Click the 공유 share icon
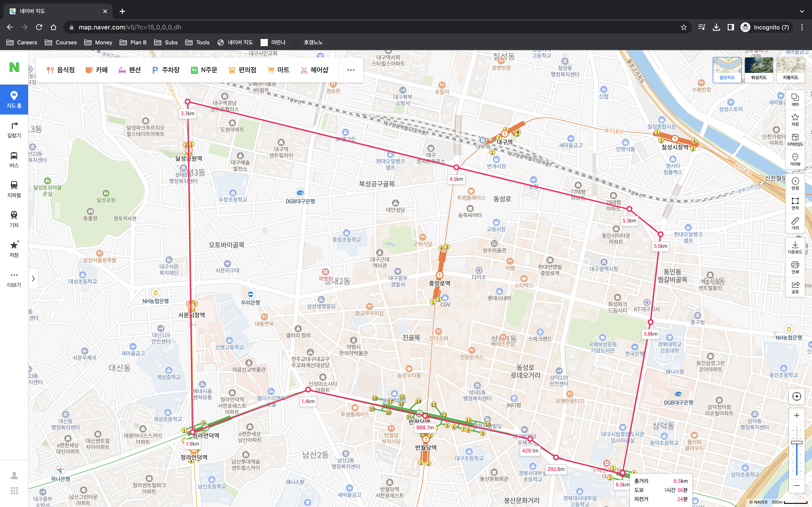Image resolution: width=812 pixels, height=507 pixels. 795,287
